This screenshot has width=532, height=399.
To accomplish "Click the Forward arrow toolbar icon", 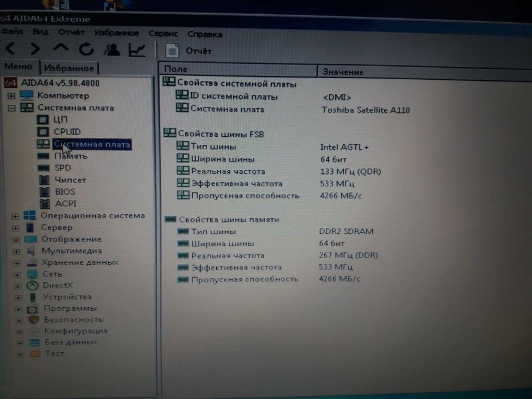I will [35, 49].
